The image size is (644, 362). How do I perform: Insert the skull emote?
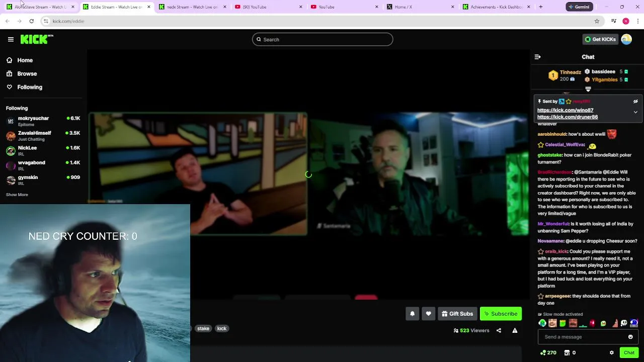click(x=624, y=323)
